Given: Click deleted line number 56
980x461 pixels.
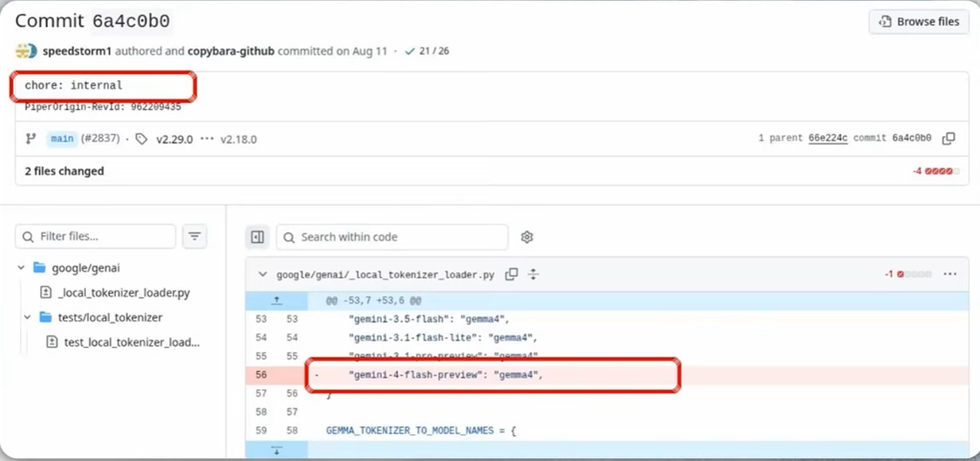Looking at the screenshot, I should coord(261,375).
